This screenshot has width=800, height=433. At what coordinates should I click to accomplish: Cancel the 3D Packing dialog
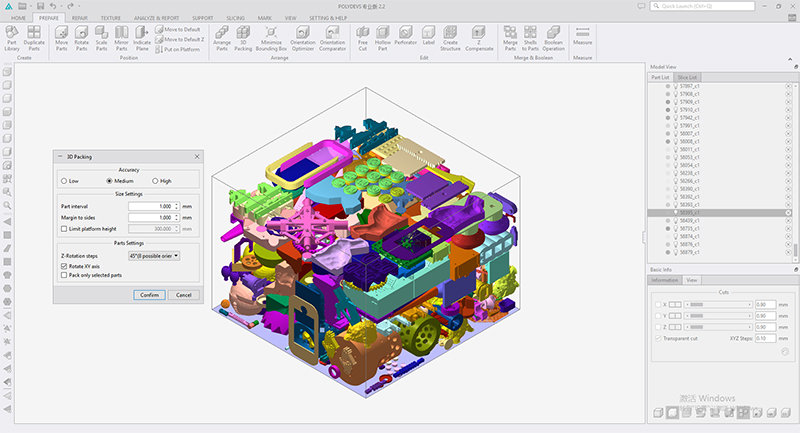(184, 295)
